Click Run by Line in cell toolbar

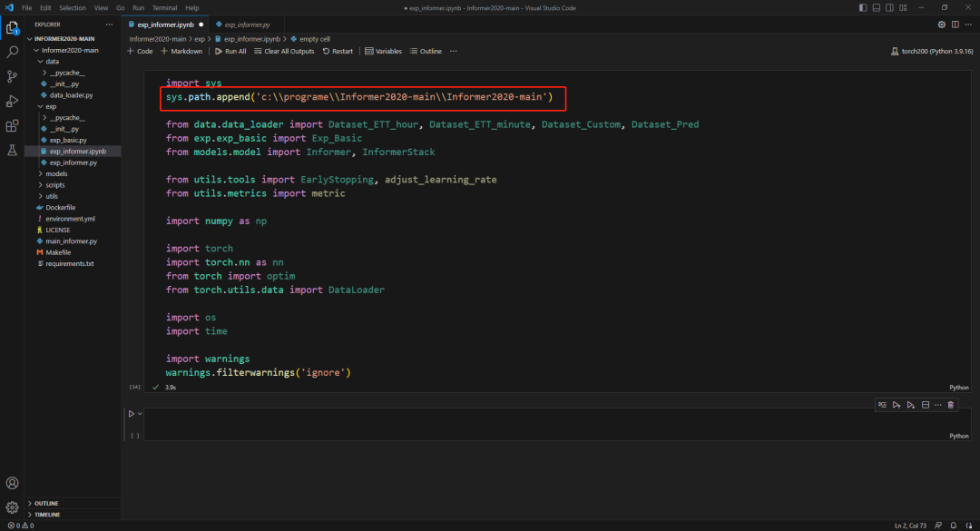click(882, 405)
